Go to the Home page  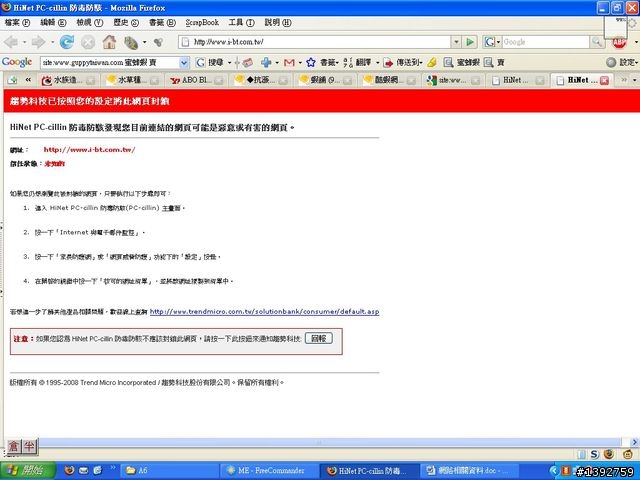point(109,42)
